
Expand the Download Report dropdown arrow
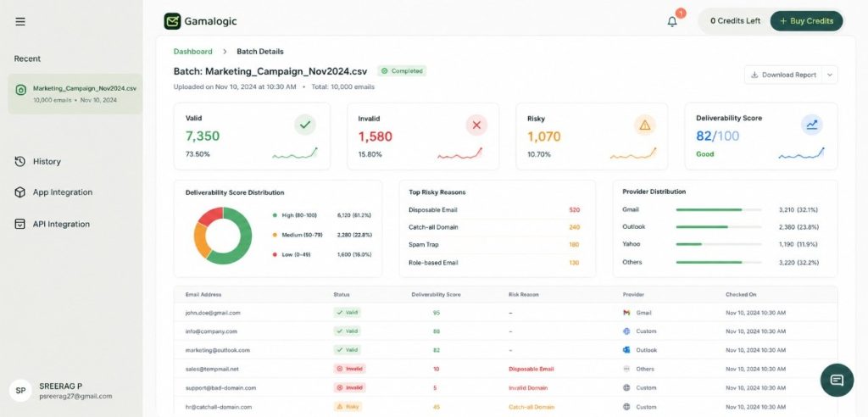(x=829, y=75)
